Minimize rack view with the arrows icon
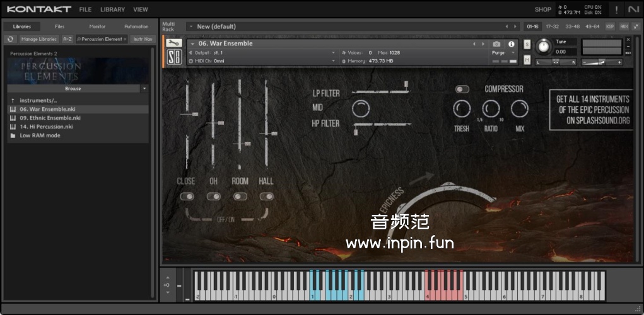The image size is (644, 315). point(636,26)
